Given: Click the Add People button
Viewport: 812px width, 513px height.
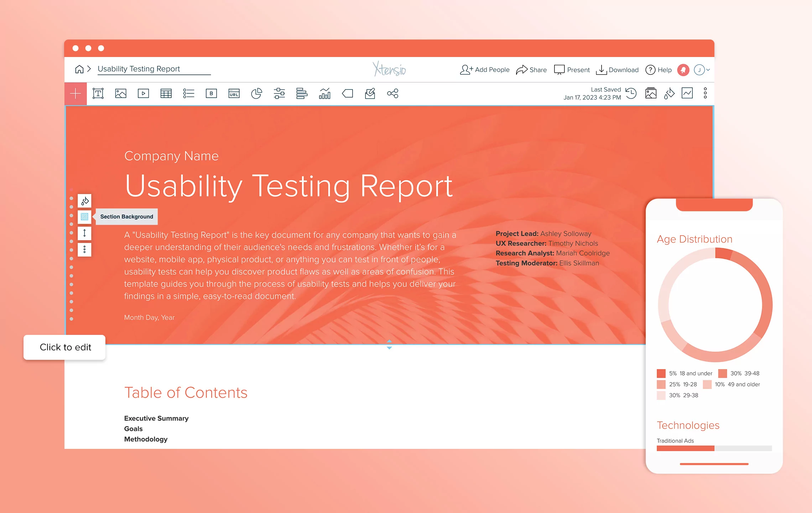Looking at the screenshot, I should point(484,70).
